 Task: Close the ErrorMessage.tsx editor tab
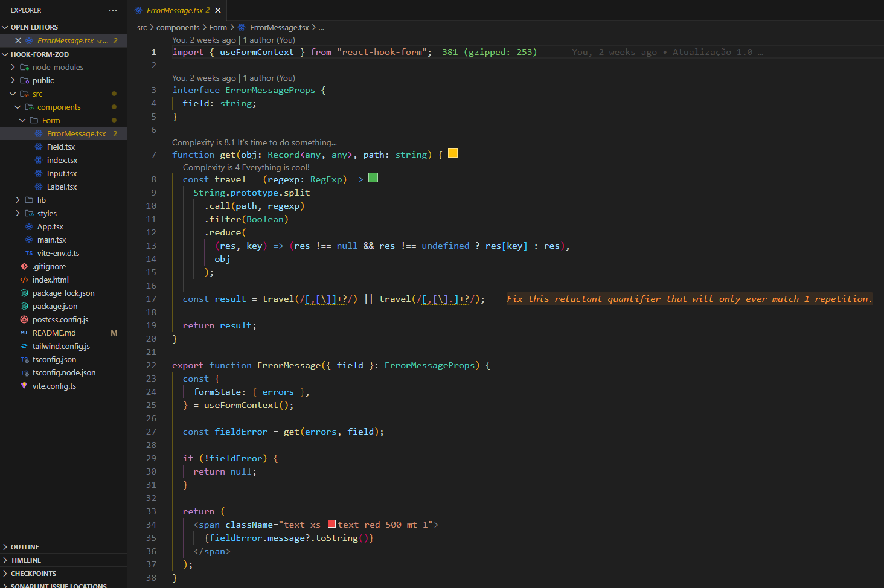[x=218, y=10]
